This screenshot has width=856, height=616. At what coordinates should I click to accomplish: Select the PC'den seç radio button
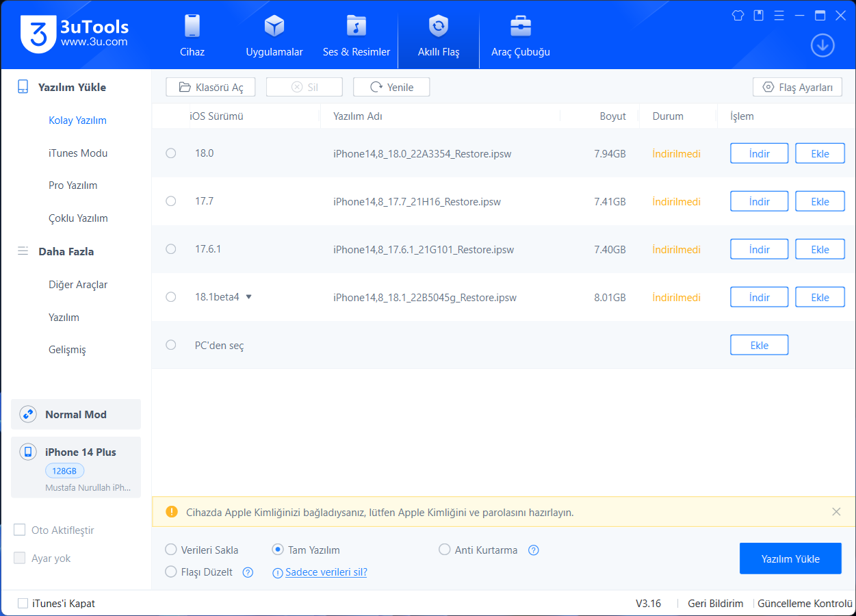tap(171, 345)
